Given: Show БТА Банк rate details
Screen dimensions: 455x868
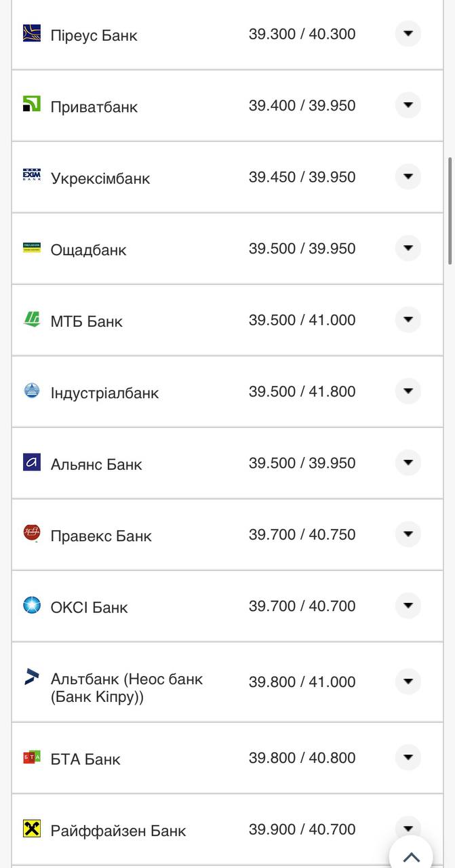Looking at the screenshot, I should pyautogui.click(x=408, y=757).
